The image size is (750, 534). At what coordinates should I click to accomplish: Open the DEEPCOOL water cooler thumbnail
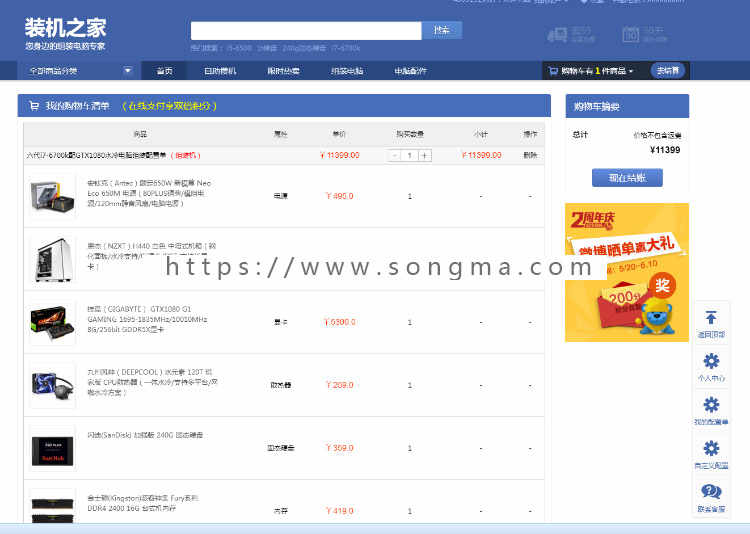click(x=53, y=385)
